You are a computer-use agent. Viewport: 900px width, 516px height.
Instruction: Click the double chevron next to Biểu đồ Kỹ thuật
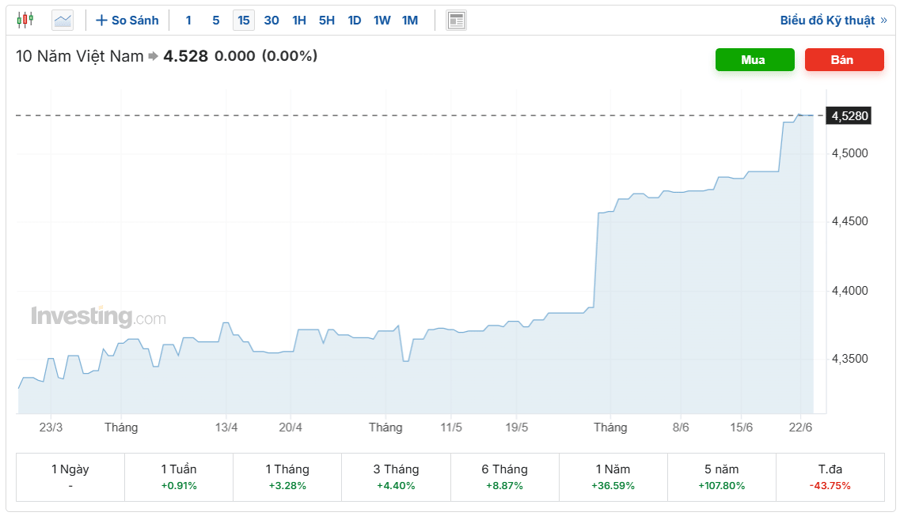point(883,20)
